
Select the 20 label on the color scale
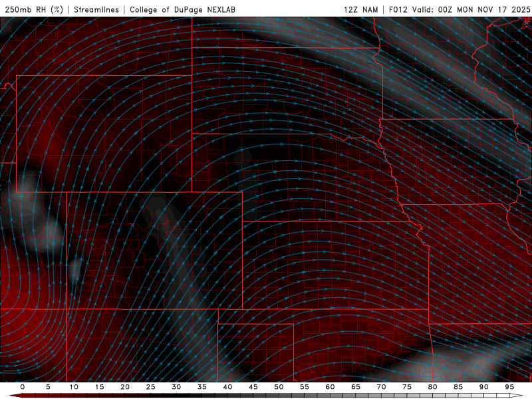tap(125, 387)
